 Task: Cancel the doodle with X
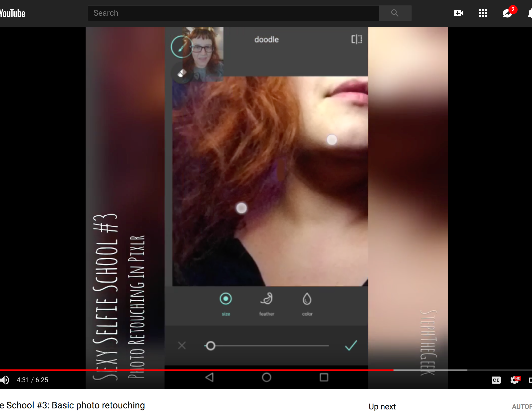[182, 345]
